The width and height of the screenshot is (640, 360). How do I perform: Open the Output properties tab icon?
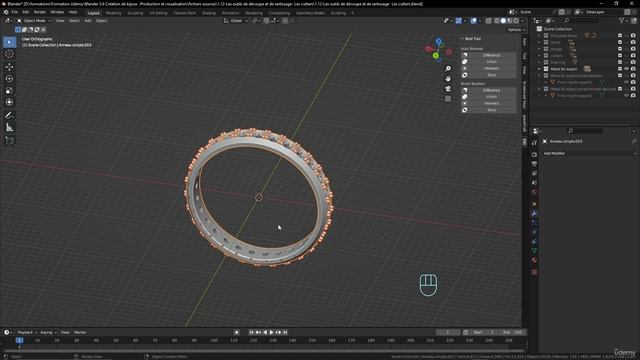534,164
